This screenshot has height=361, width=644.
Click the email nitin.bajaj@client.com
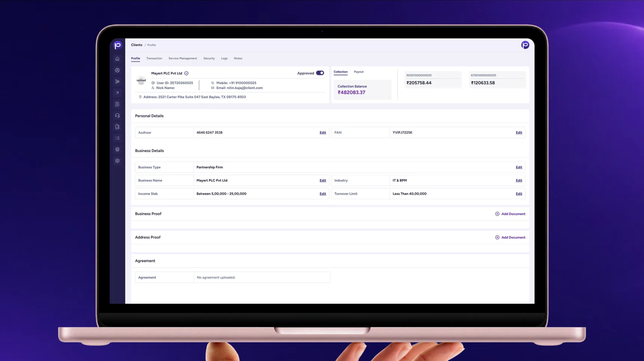(245, 88)
